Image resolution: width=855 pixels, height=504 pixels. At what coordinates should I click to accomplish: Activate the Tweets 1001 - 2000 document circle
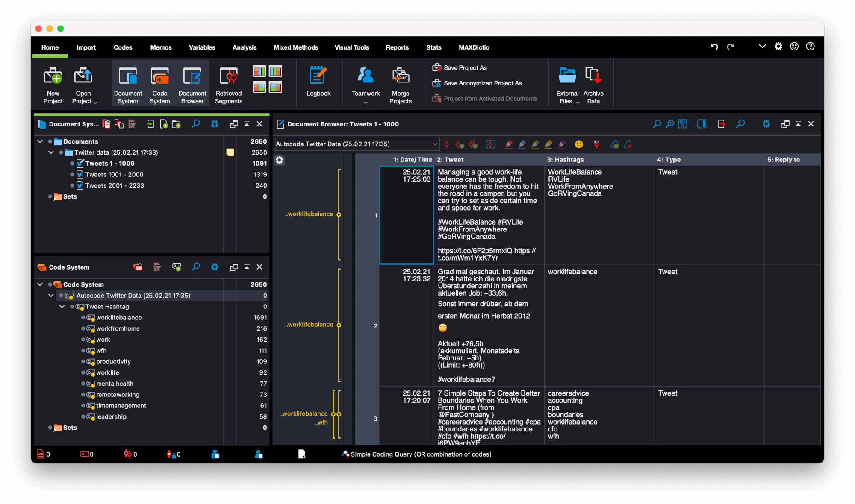coord(72,175)
